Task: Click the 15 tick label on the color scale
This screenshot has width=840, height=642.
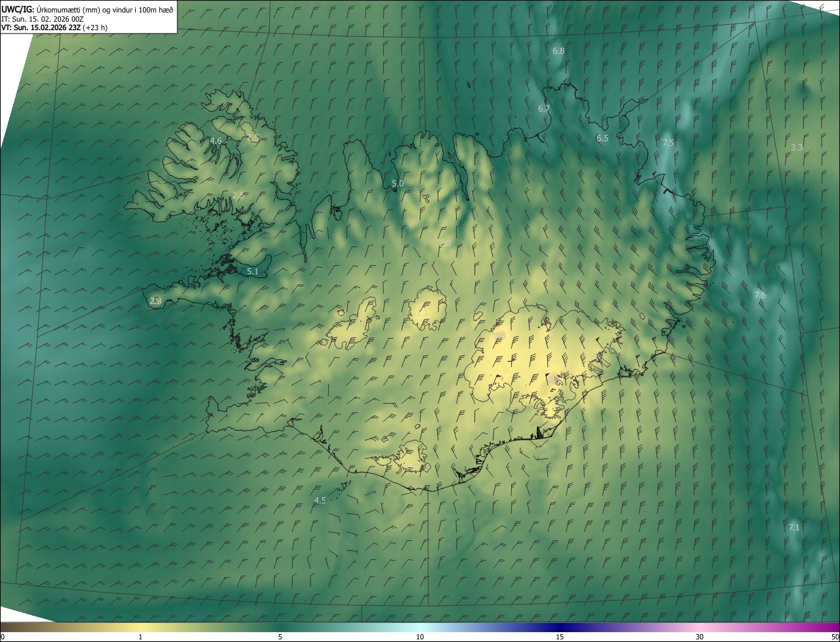Action: tap(560, 637)
